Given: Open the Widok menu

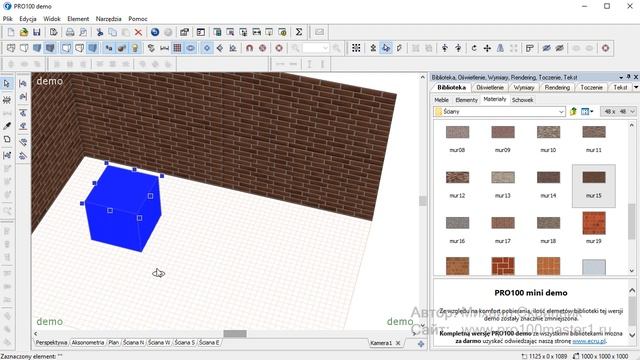Looking at the screenshot, I should pos(52,19).
